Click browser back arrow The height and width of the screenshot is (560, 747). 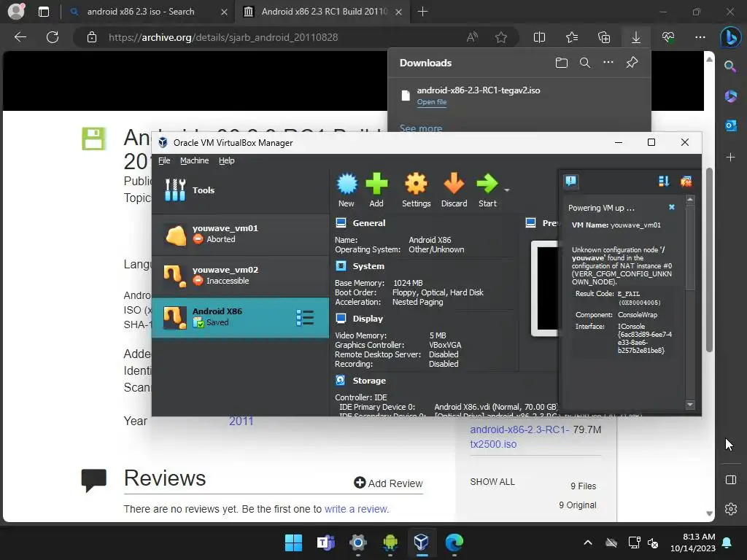pos(20,37)
